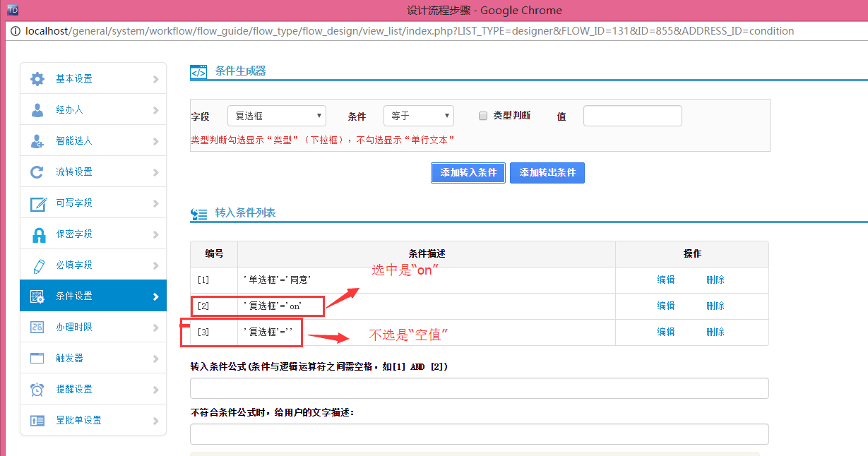
Task: Click 删除 link for condition [3]
Action: (715, 332)
